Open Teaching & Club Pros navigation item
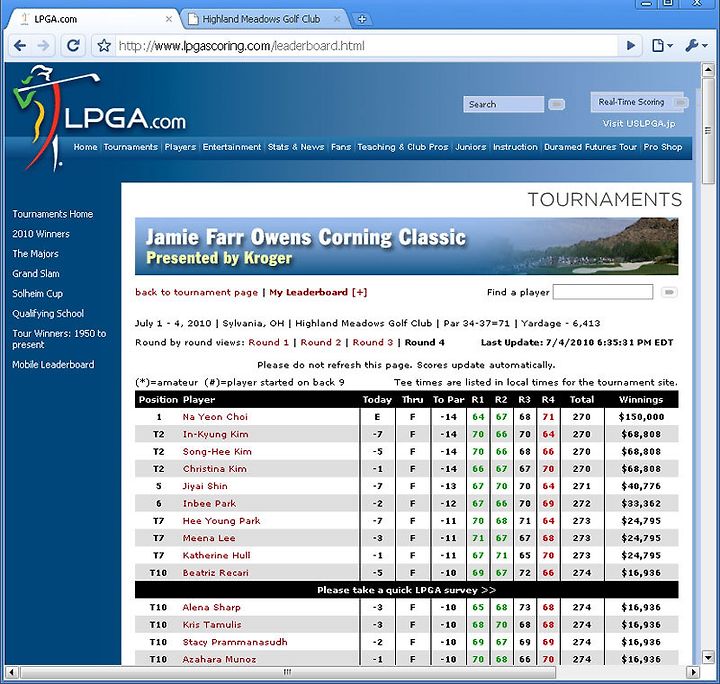Viewport: 720px width, 684px height. [x=403, y=147]
